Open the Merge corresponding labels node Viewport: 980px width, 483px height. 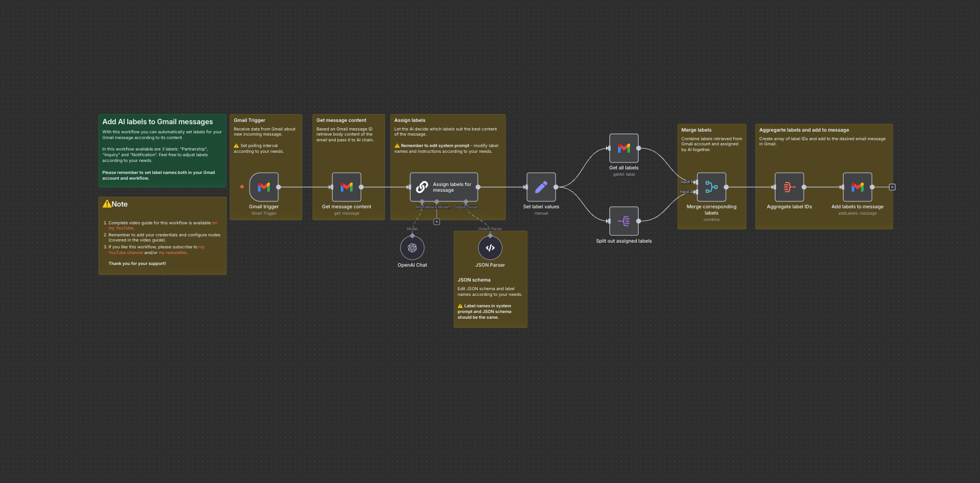click(x=711, y=187)
